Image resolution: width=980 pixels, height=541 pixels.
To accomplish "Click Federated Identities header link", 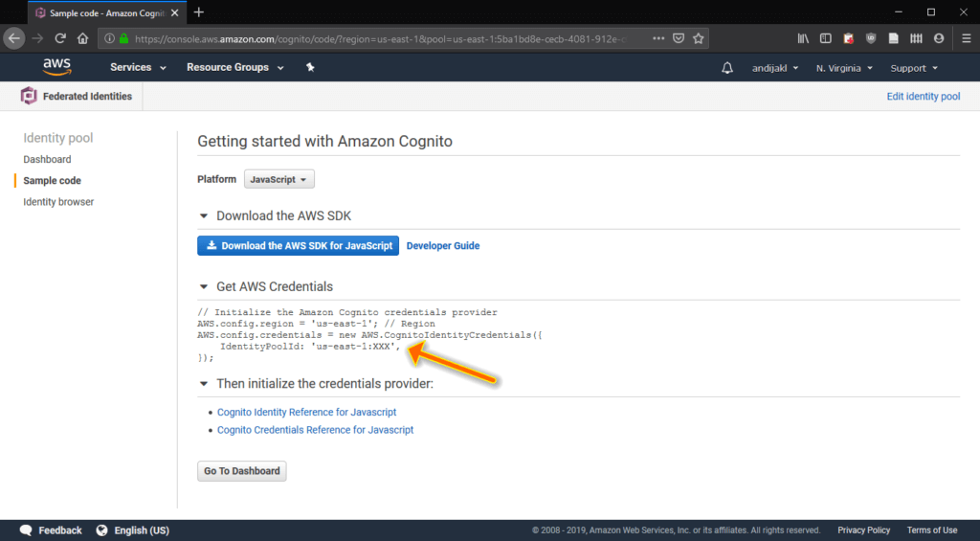I will [87, 97].
